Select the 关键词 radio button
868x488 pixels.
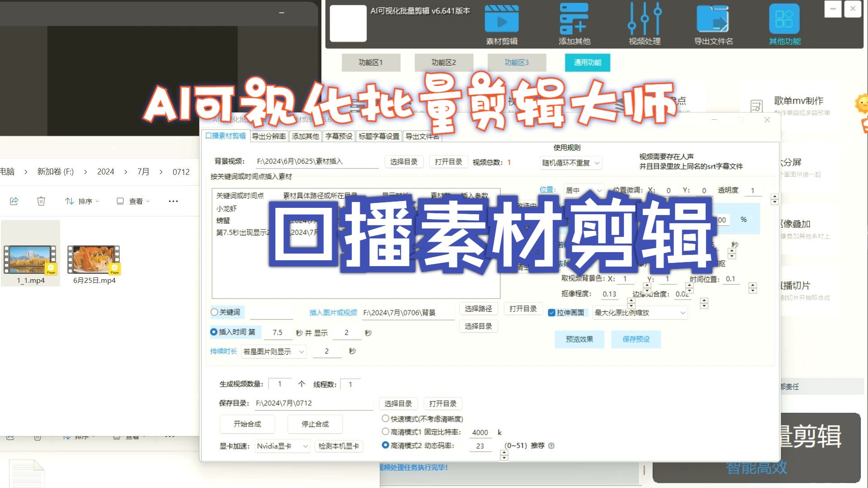214,312
